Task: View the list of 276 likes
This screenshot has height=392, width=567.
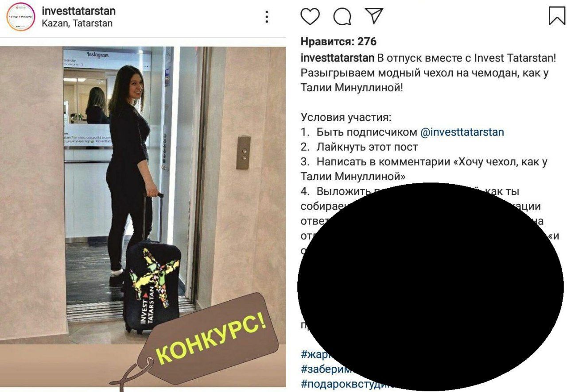Action: click(x=338, y=42)
